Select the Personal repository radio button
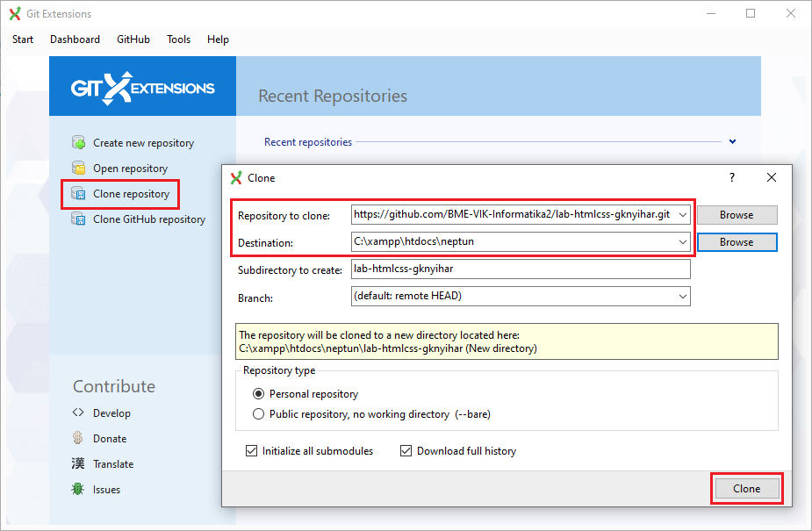Image resolution: width=812 pixels, height=531 pixels. click(x=258, y=394)
